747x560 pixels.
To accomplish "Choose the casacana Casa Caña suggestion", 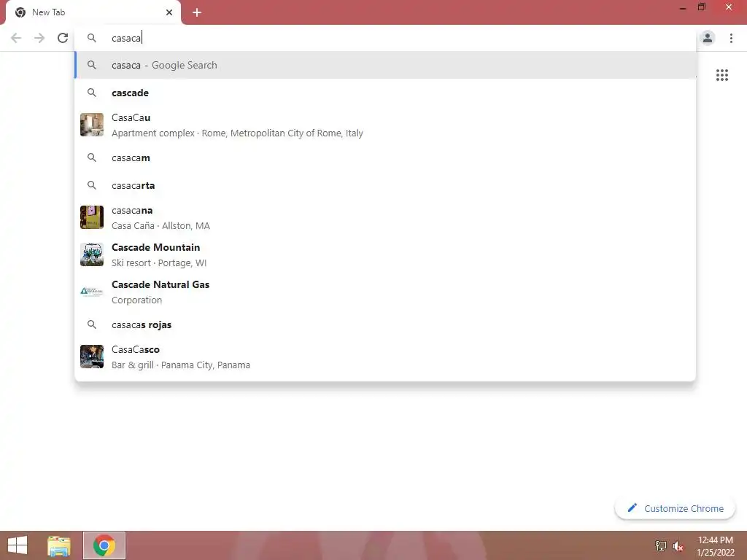I will click(x=385, y=217).
